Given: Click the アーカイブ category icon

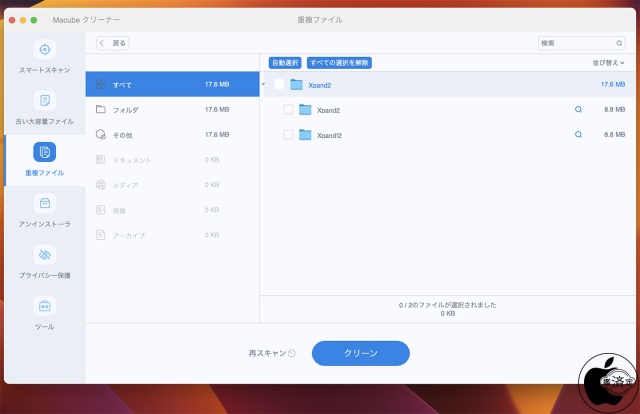Looking at the screenshot, I should [x=101, y=235].
